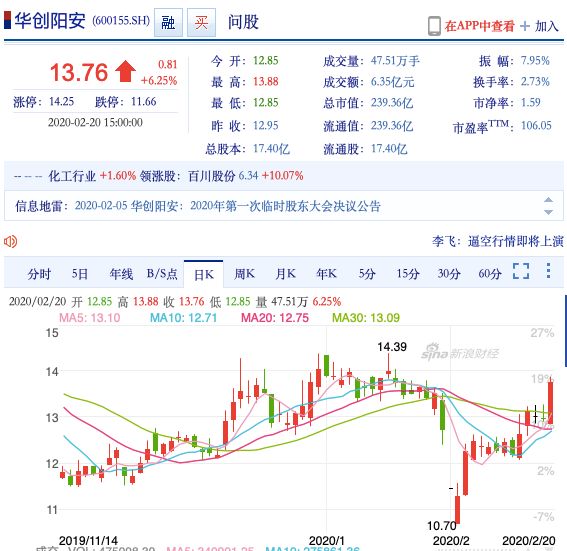Switch to the 分时 tab
The height and width of the screenshot is (551, 567).
(x=39, y=274)
